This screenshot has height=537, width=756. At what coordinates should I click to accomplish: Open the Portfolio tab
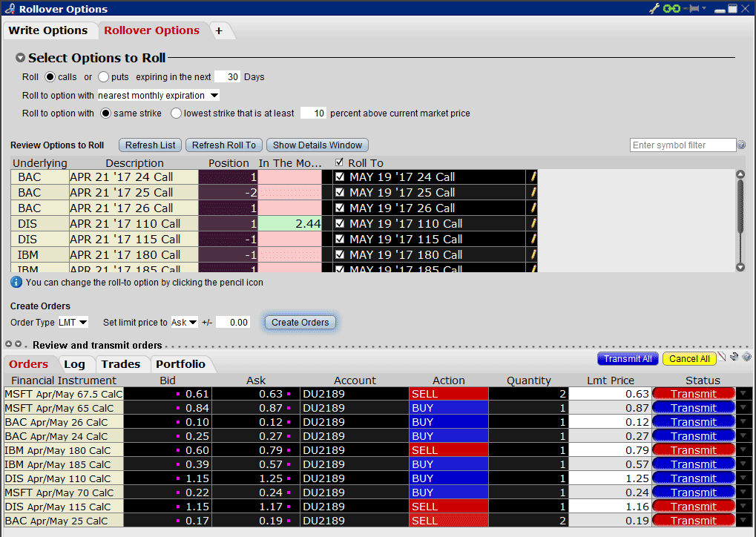point(180,364)
